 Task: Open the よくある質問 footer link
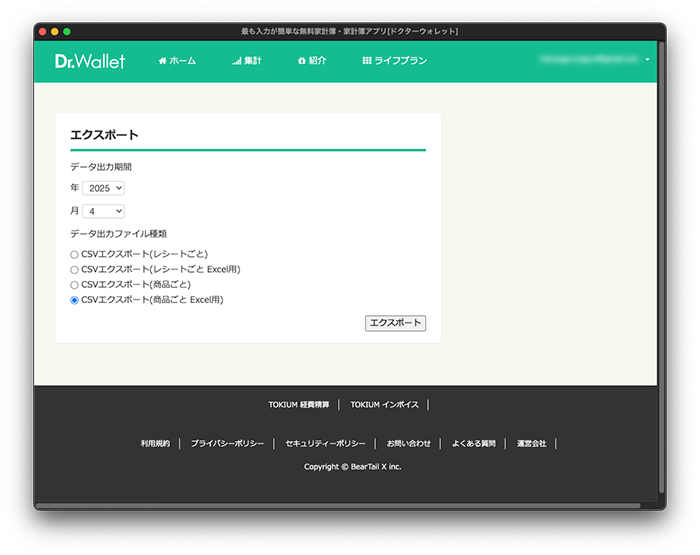click(474, 443)
